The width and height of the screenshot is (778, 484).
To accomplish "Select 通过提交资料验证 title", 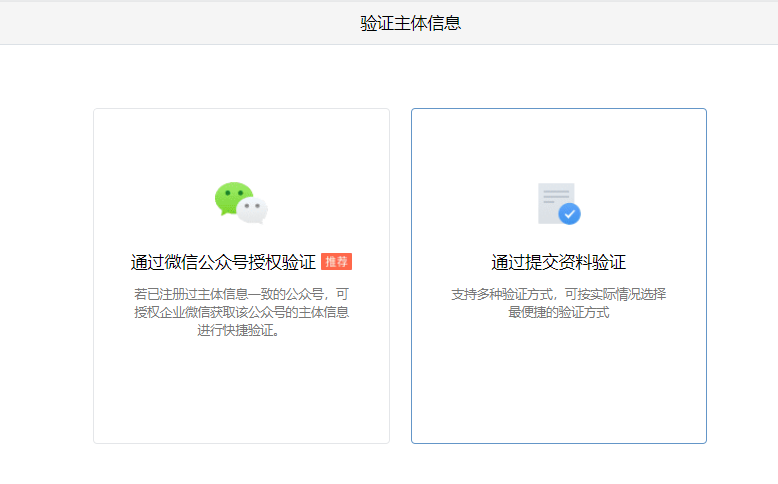I will click(x=559, y=262).
